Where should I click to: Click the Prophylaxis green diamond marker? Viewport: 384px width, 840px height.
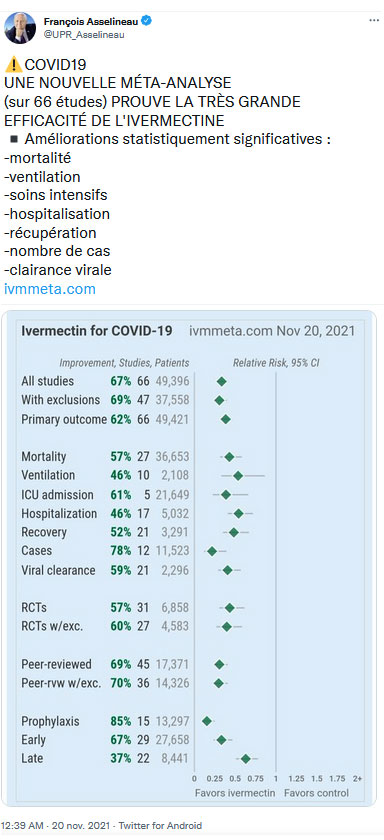click(x=207, y=721)
